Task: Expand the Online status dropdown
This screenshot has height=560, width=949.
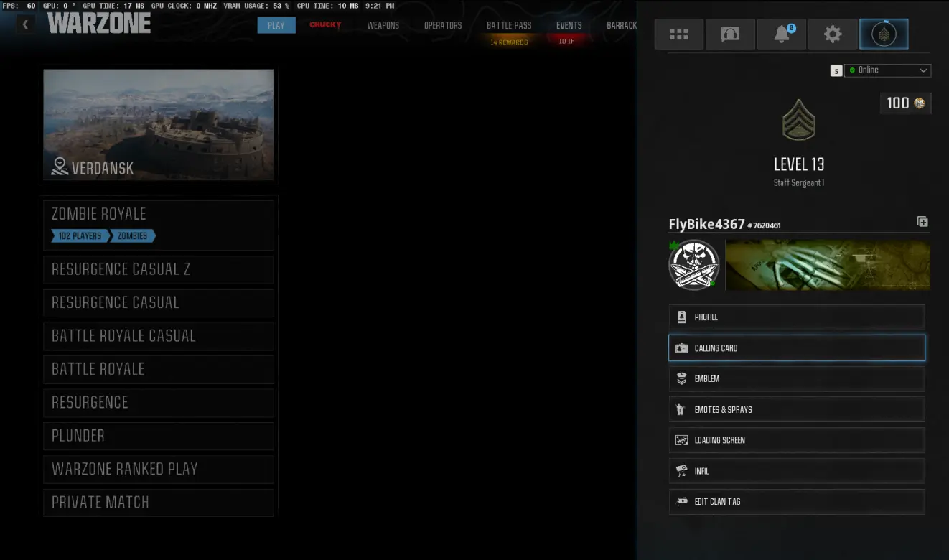Action: pos(887,70)
